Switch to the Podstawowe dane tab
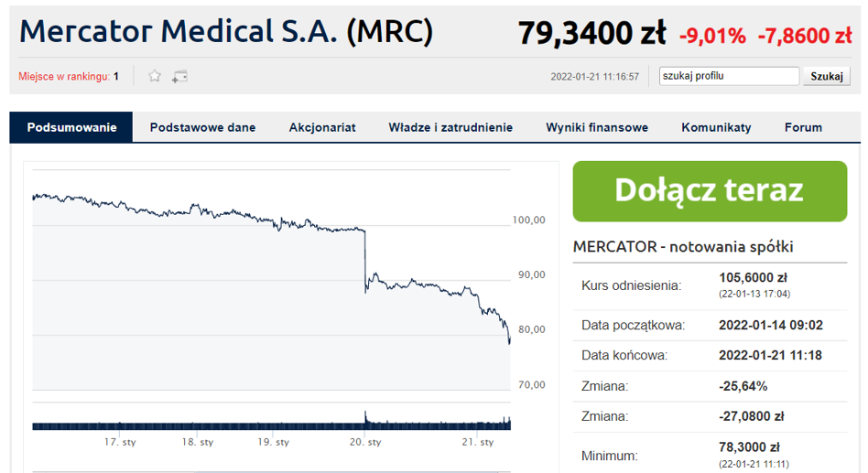 click(202, 127)
